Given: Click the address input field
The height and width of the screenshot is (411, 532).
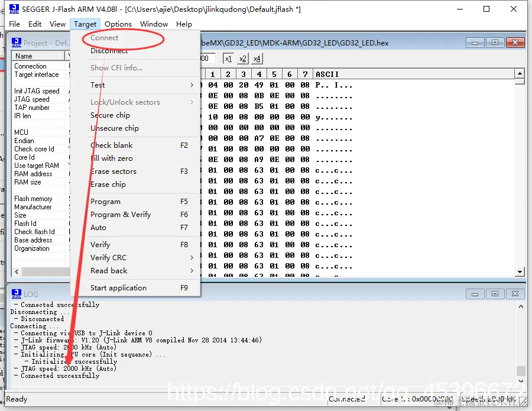Looking at the screenshot, I should click(x=207, y=59).
